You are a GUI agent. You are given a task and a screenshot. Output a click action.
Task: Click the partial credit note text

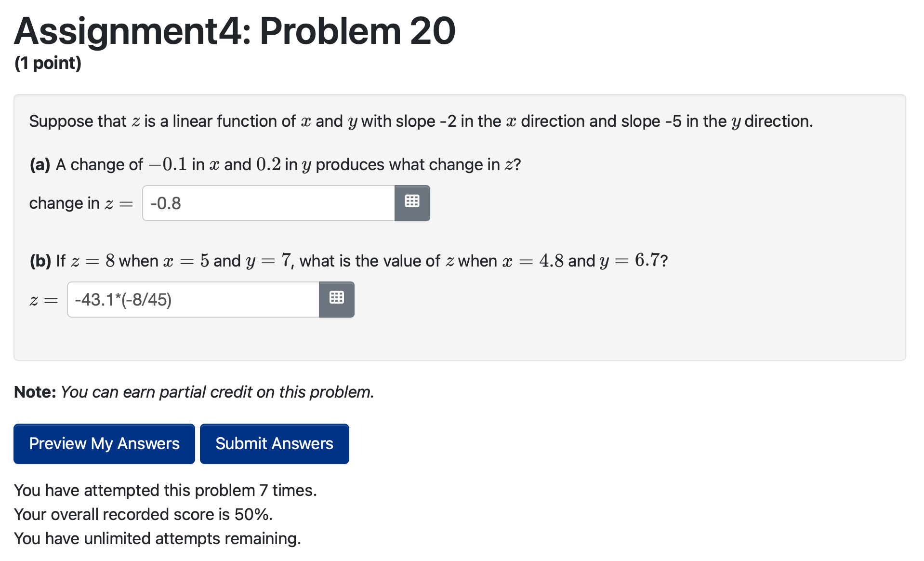(193, 392)
